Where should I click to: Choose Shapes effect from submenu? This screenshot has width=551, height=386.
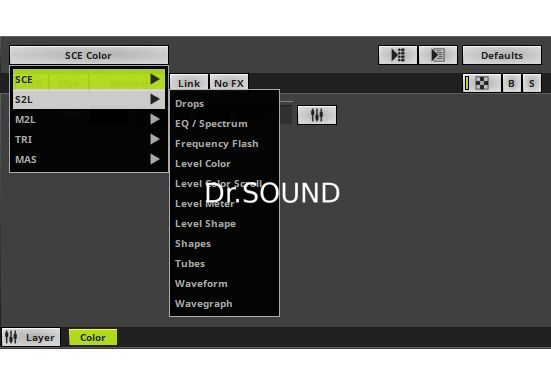point(224,244)
